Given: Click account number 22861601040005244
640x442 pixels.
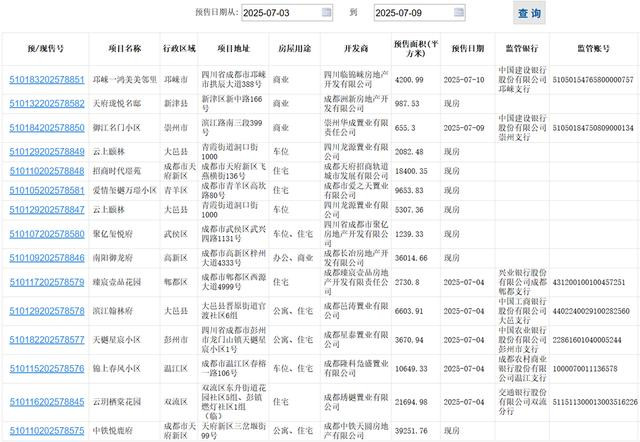Looking at the screenshot, I should click(x=587, y=340).
